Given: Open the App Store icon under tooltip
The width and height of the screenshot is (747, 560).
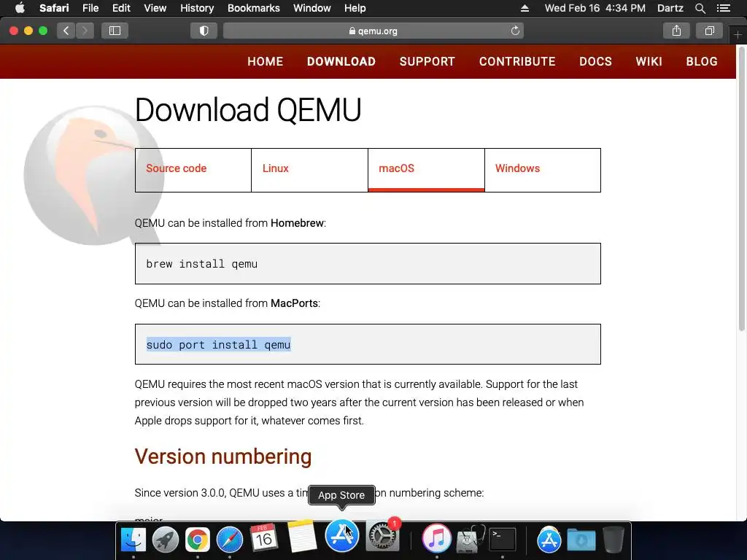Looking at the screenshot, I should 341,536.
